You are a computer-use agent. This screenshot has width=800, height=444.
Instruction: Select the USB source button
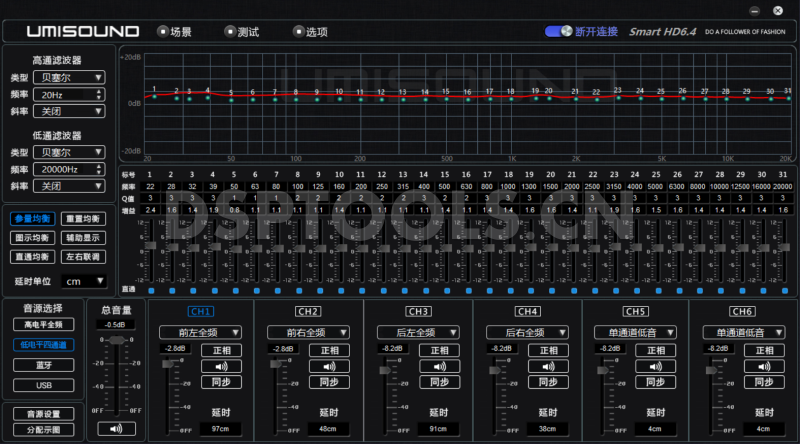point(43,385)
